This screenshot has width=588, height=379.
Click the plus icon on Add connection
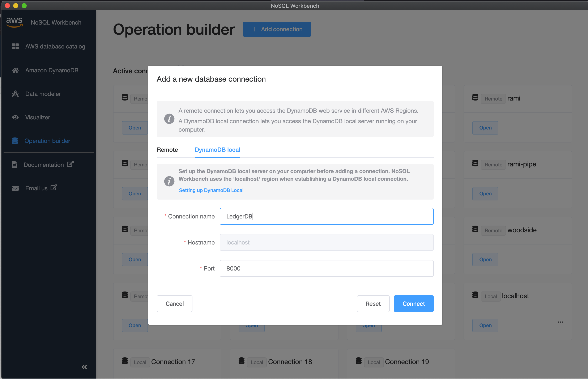[x=255, y=29]
